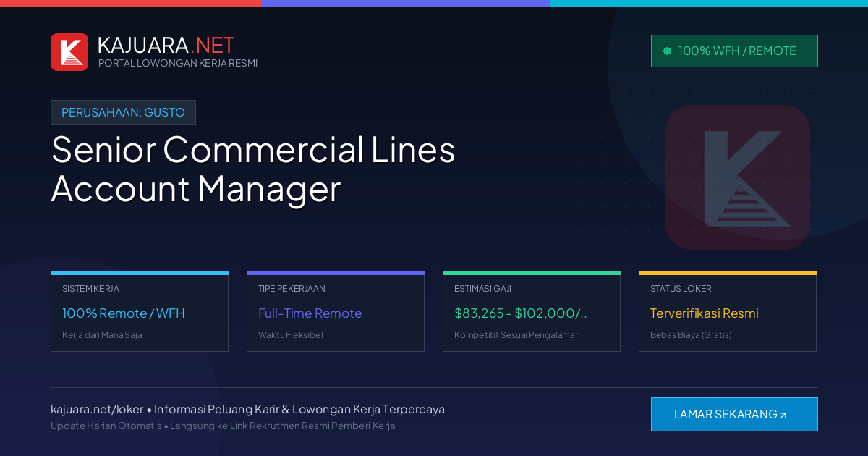Click the Kerja dari Mana Saja caption
The image size is (868, 456).
(102, 335)
